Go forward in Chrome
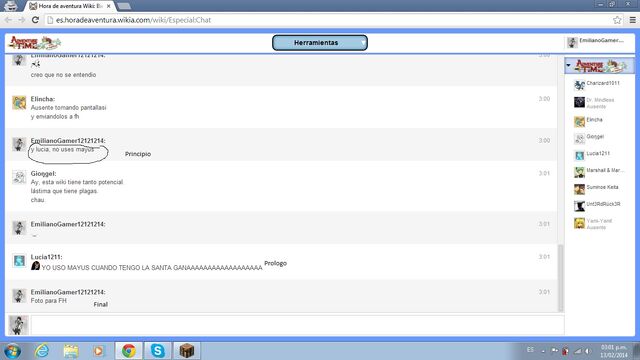This screenshot has width=640, height=360. click(x=21, y=20)
